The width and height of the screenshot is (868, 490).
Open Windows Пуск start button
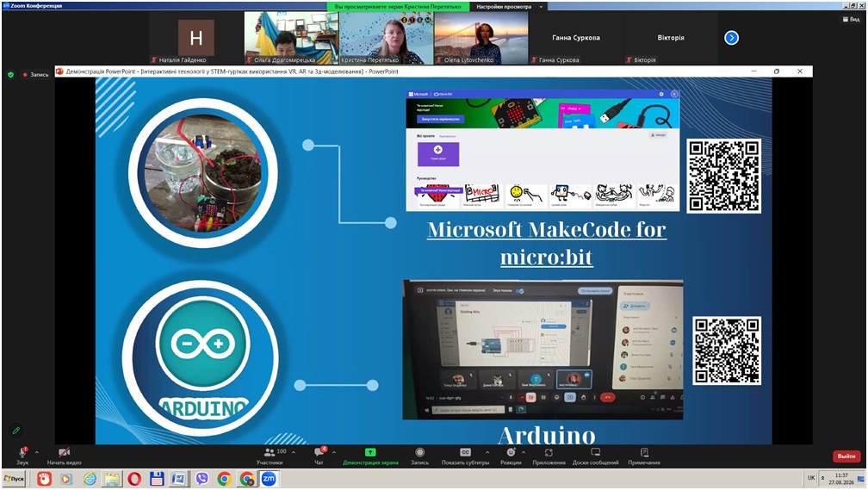[14, 478]
